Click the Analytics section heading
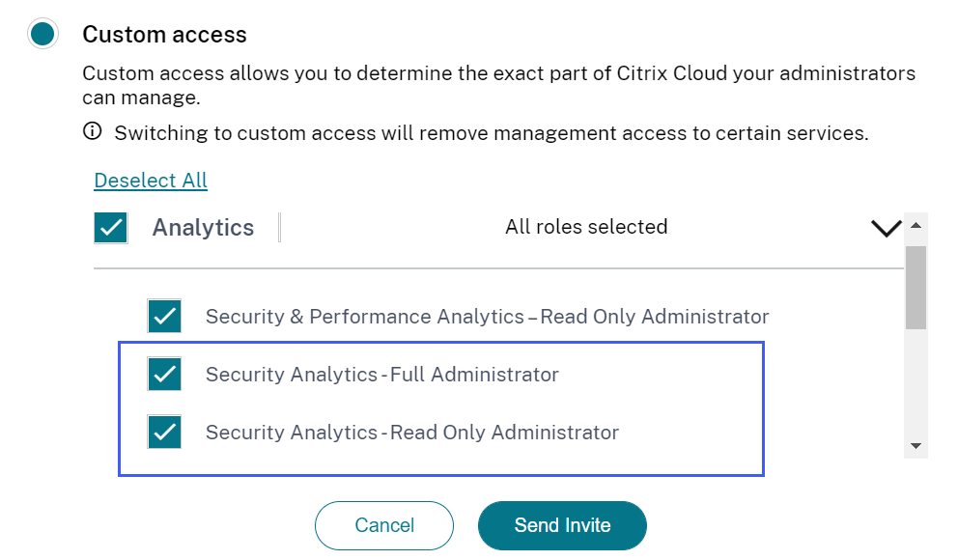Viewport: 958px width, 560px height. point(203,228)
